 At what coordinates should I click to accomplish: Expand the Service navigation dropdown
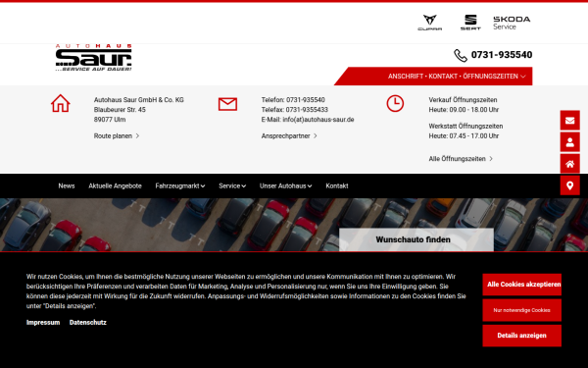[x=232, y=185]
